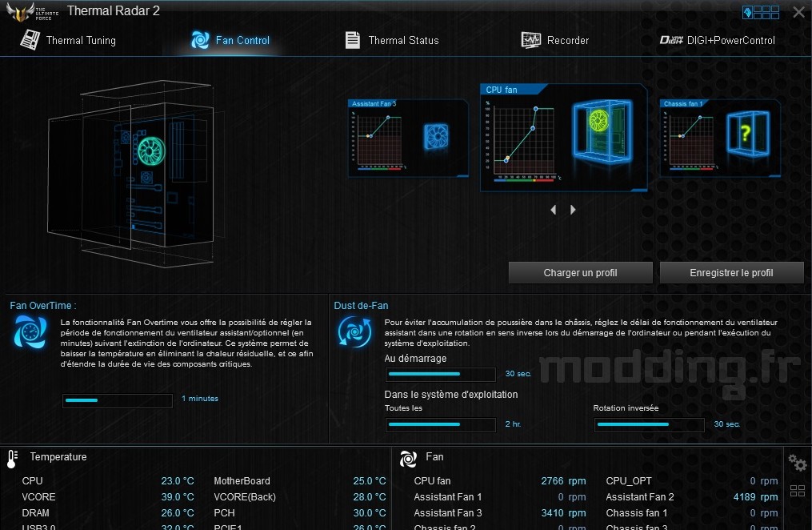Show next fan with right arrow
Screen dimensions: 812x530
pyautogui.click(x=573, y=210)
